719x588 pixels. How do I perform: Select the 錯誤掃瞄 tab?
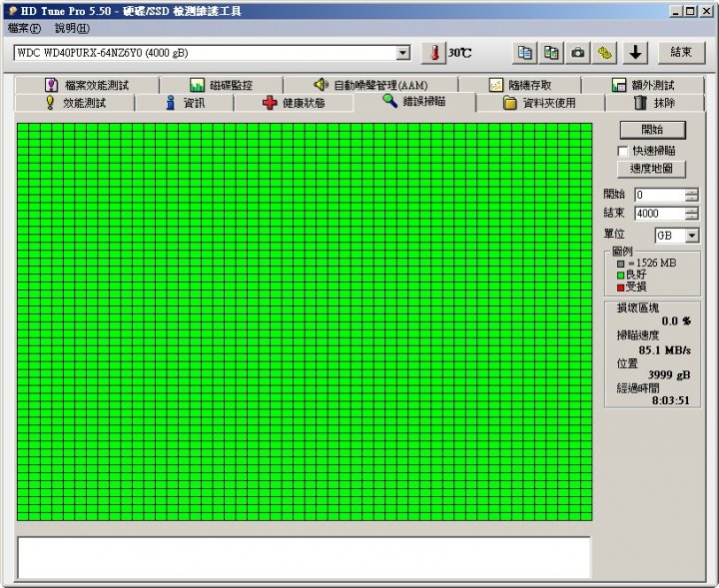414,101
